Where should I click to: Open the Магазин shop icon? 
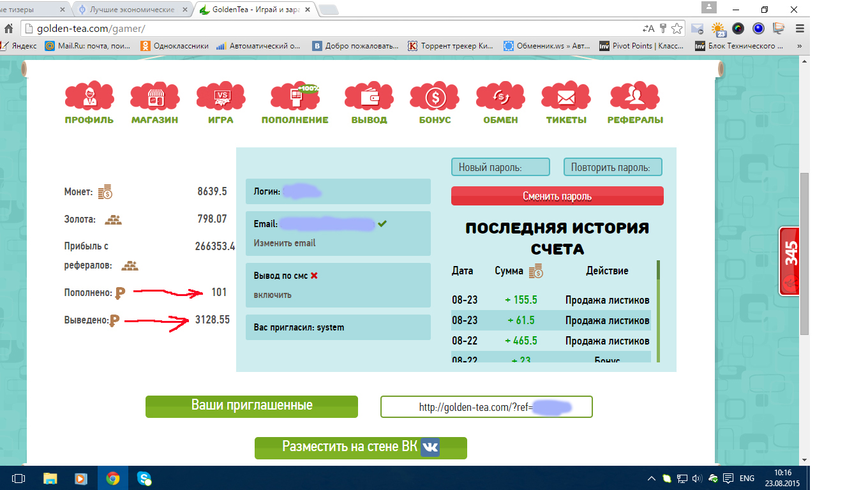[x=154, y=96]
